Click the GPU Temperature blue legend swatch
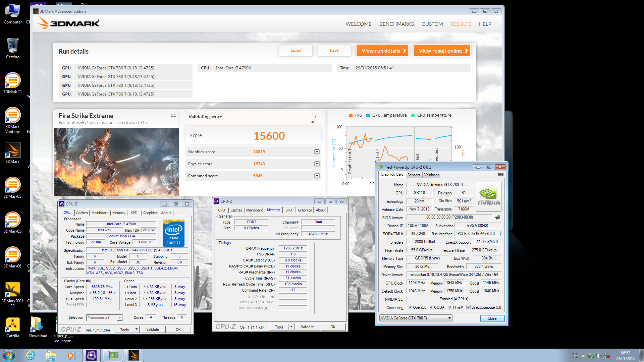 (x=368, y=115)
